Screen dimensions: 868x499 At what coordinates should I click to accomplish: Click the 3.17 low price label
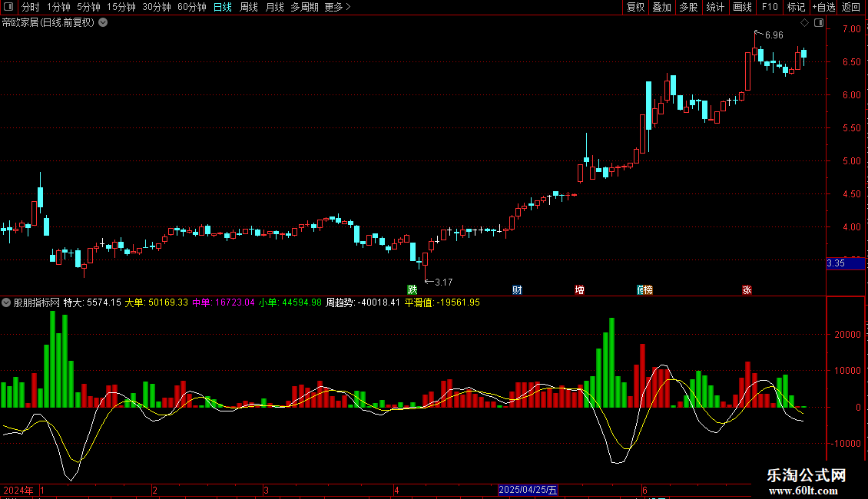[443, 283]
